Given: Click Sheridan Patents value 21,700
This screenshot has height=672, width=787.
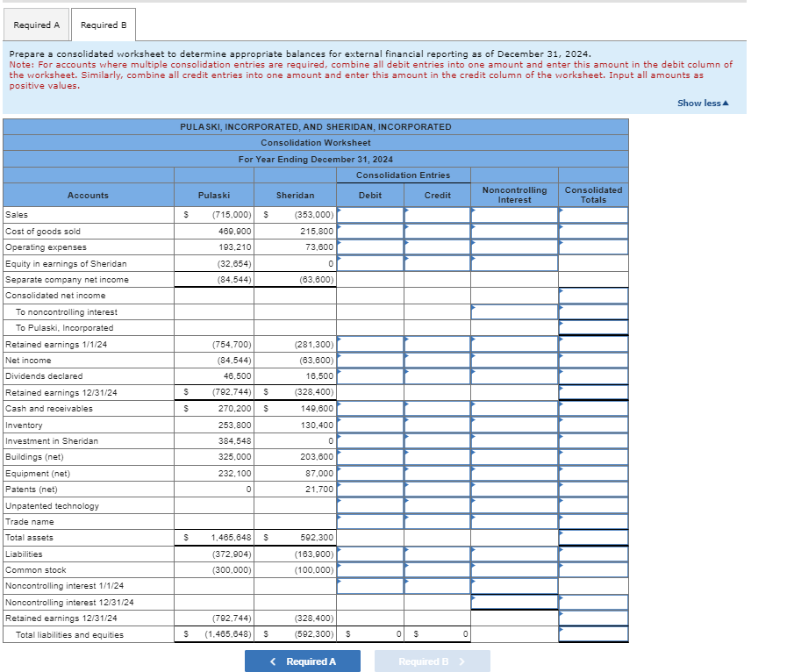Looking at the screenshot, I should pos(319,490).
